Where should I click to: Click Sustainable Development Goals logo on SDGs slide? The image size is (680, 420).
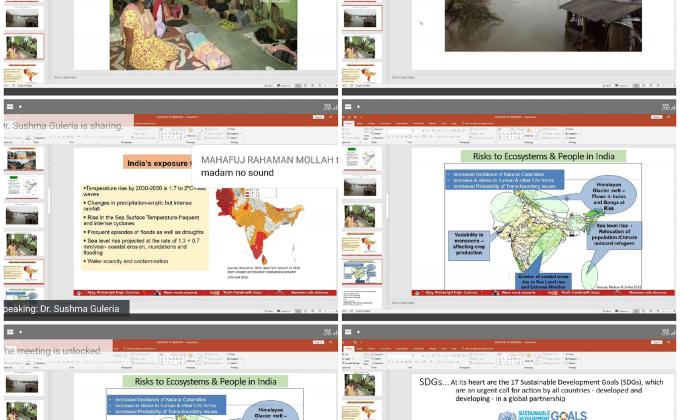(543, 414)
